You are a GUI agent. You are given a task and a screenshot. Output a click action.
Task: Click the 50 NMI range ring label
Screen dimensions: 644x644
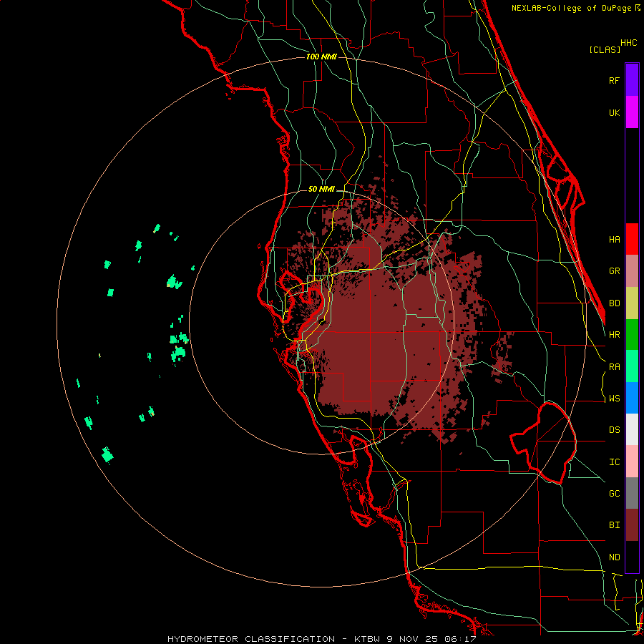pyautogui.click(x=321, y=189)
